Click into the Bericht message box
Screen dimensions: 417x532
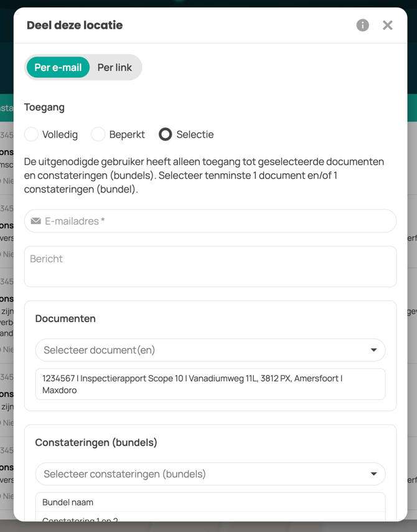pyautogui.click(x=210, y=267)
